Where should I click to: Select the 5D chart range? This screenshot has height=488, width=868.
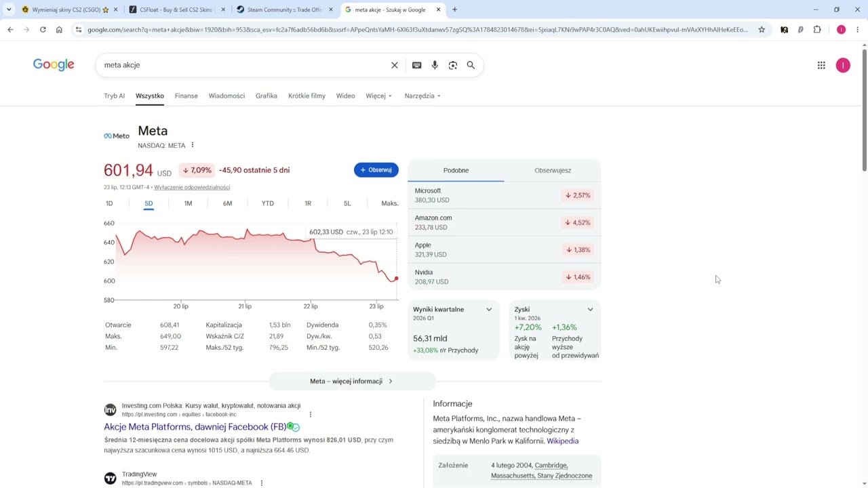(x=149, y=203)
